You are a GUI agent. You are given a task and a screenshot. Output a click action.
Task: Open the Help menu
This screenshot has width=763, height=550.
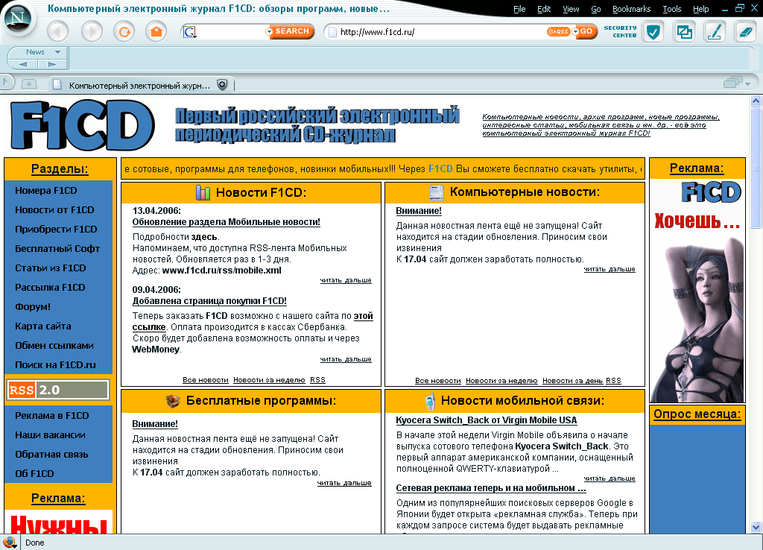tap(701, 9)
